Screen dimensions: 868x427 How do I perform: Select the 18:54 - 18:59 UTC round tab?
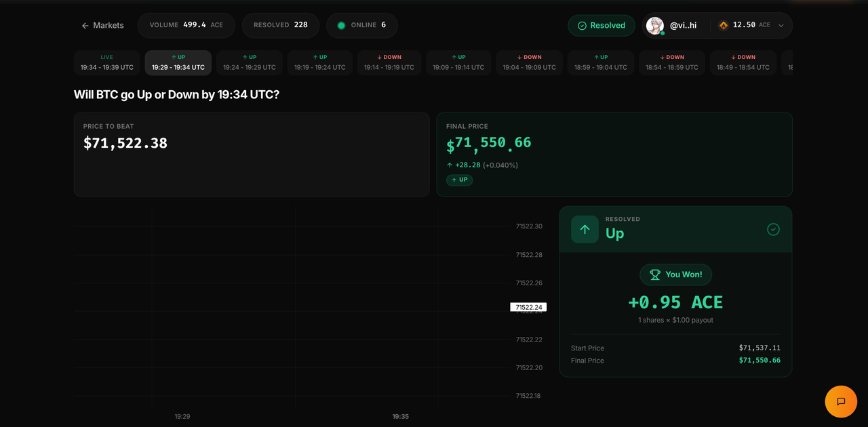[672, 62]
